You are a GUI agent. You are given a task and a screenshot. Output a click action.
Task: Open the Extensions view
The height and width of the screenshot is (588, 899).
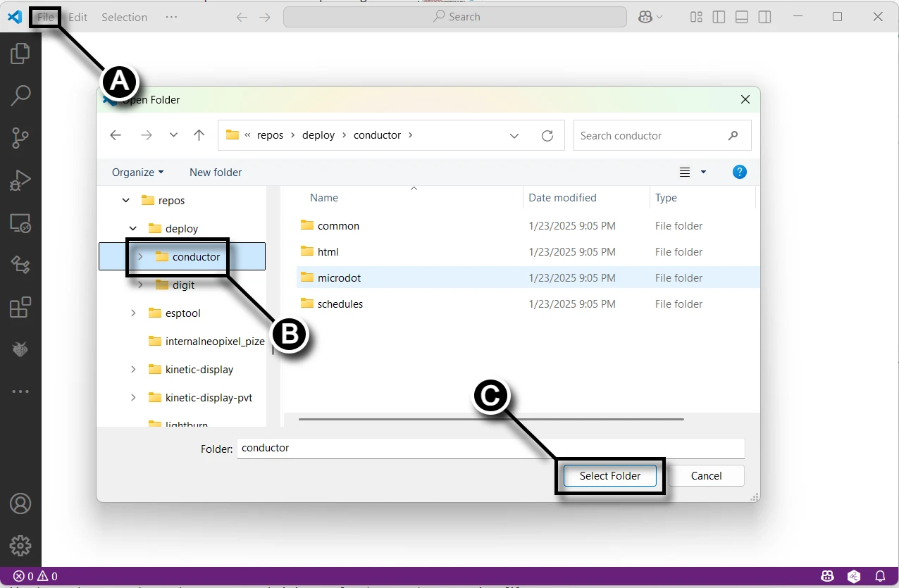pyautogui.click(x=20, y=308)
